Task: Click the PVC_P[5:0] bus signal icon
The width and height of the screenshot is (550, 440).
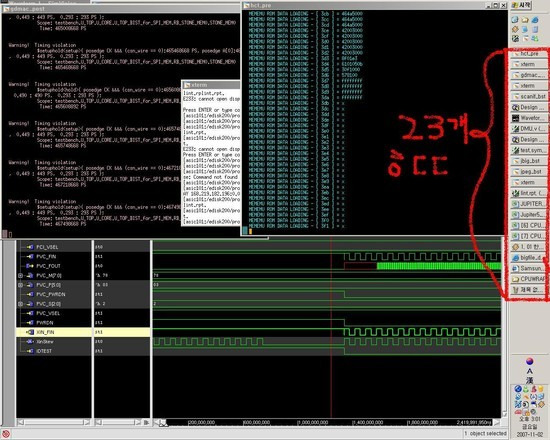Action: tap(30, 285)
